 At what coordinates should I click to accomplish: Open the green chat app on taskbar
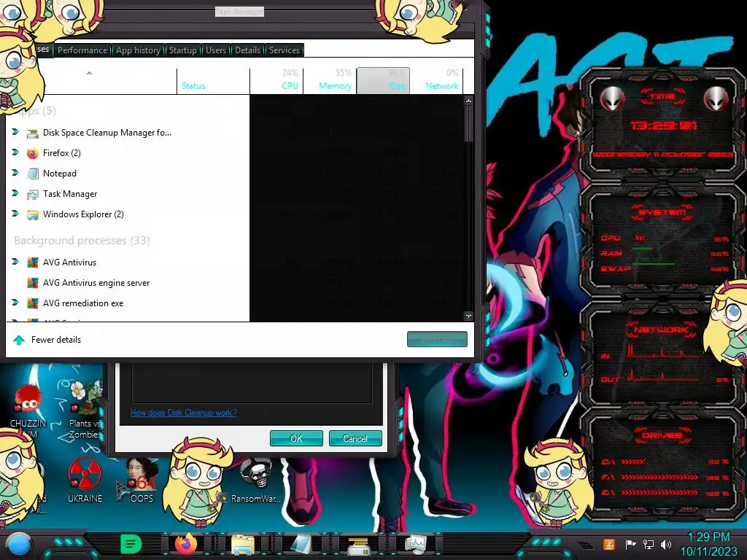131,544
